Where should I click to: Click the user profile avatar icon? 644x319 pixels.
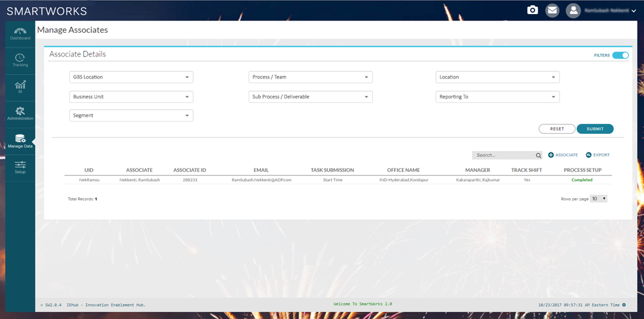tap(573, 10)
